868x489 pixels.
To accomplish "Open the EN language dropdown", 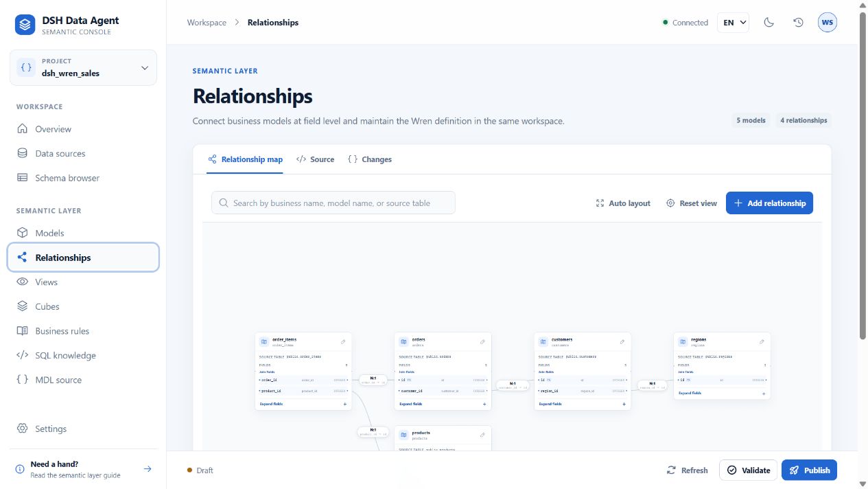I will (734, 23).
